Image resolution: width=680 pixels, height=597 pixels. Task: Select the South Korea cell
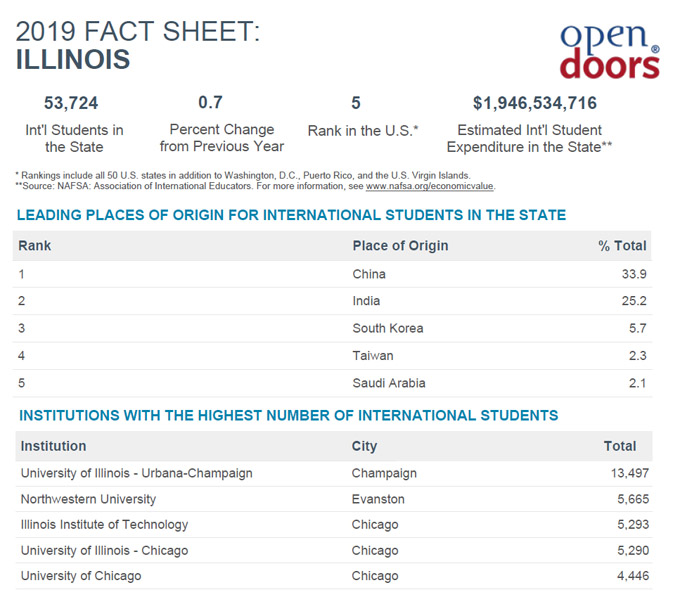click(388, 328)
